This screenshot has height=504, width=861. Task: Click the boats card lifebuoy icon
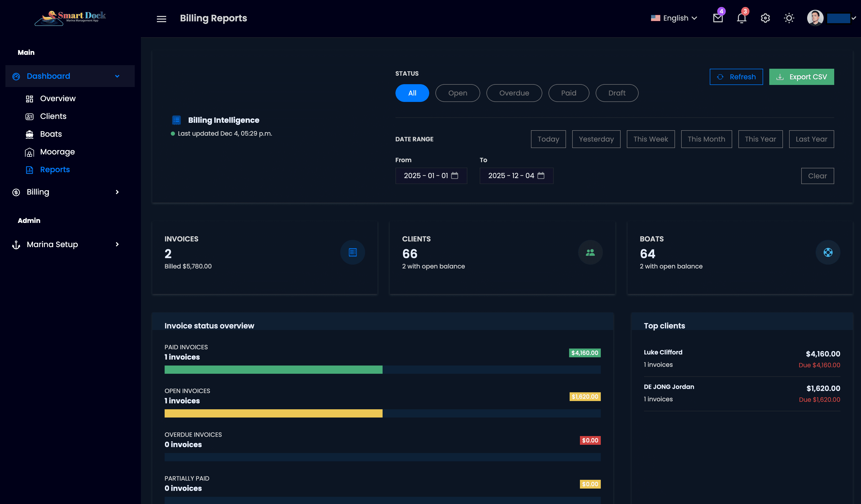(828, 252)
